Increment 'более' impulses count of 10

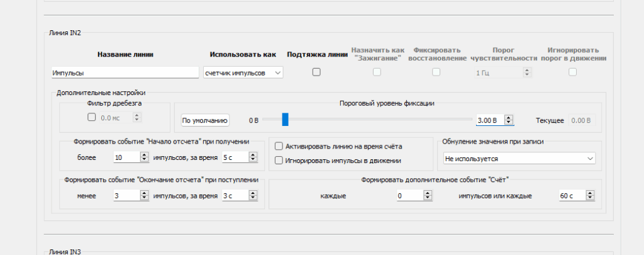144,155
